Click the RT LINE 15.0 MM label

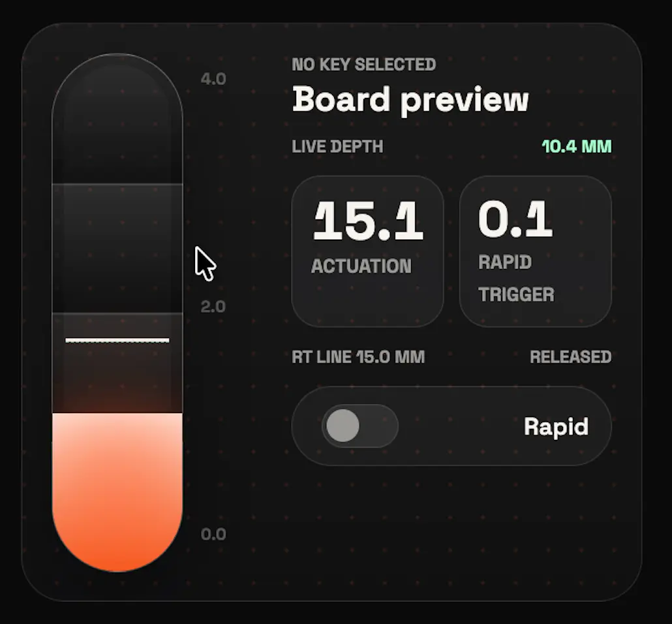point(358,357)
